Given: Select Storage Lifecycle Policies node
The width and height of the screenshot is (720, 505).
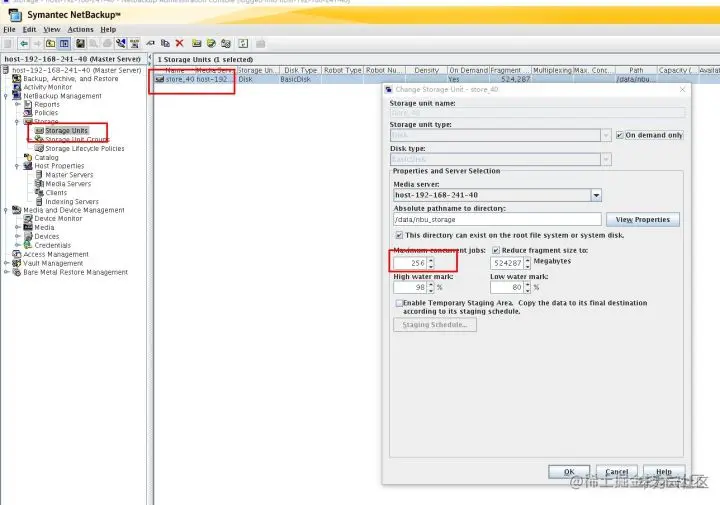Looking at the screenshot, I should pos(84,149).
